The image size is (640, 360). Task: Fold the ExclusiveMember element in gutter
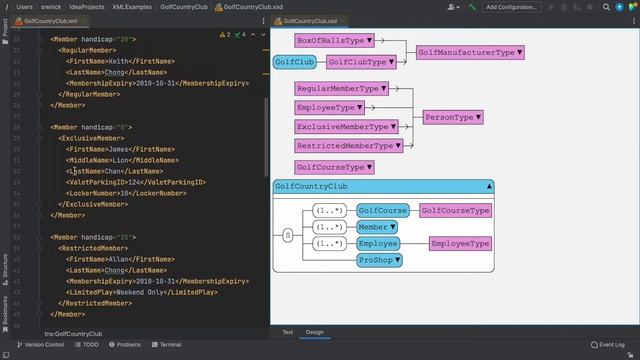[40, 138]
